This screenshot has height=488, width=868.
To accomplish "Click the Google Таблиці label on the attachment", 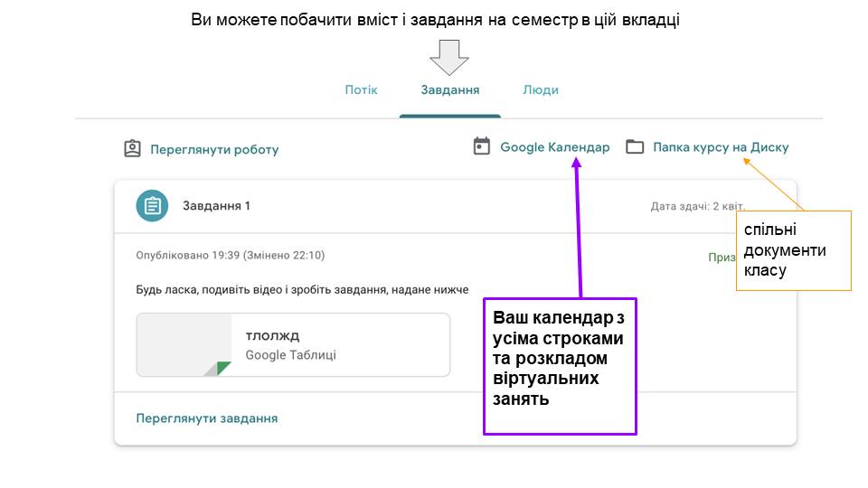I will coord(290,355).
